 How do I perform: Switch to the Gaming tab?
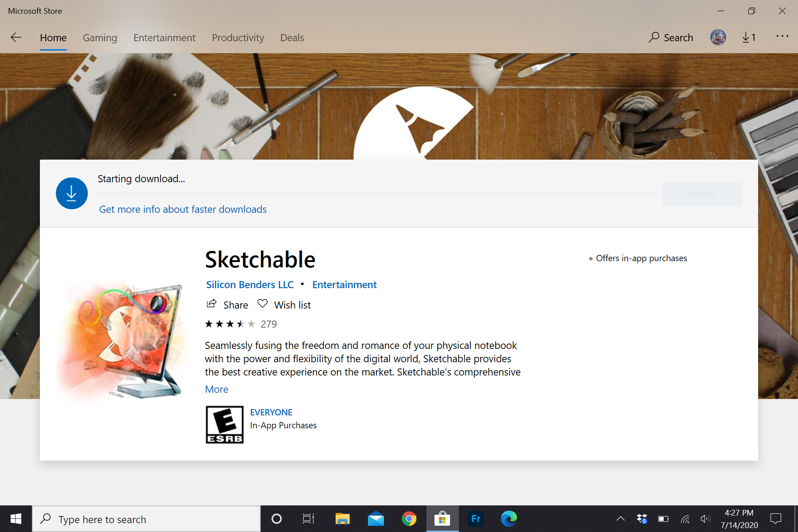[100, 38]
